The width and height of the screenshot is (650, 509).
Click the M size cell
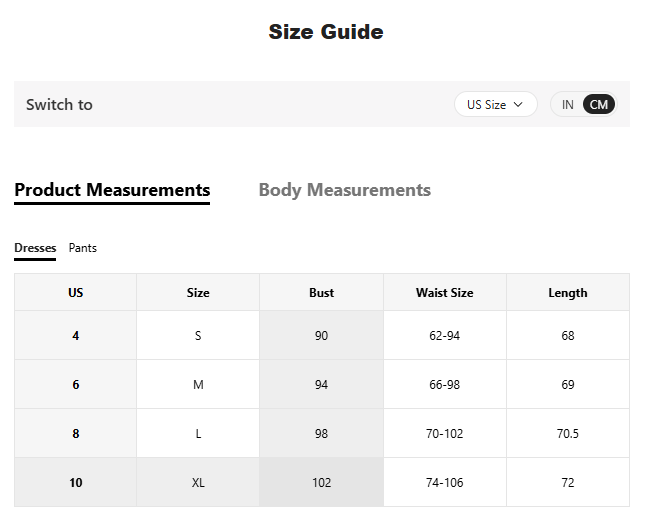coord(198,385)
